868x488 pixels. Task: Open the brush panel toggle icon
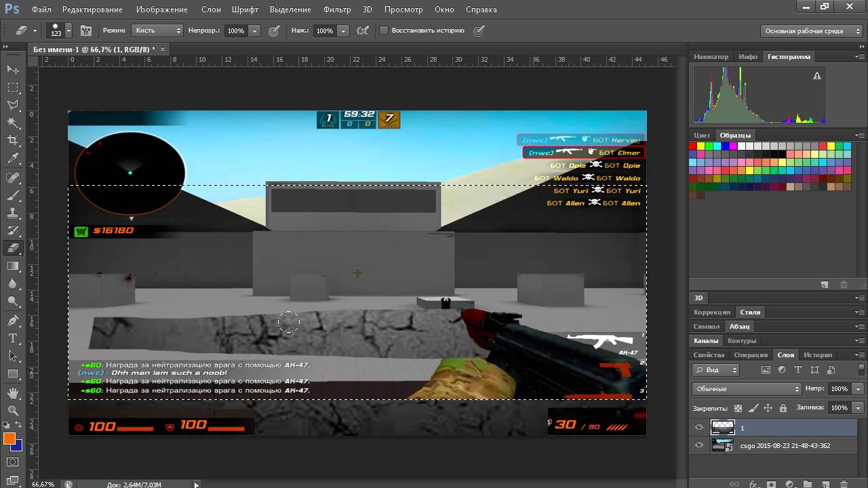point(86,30)
